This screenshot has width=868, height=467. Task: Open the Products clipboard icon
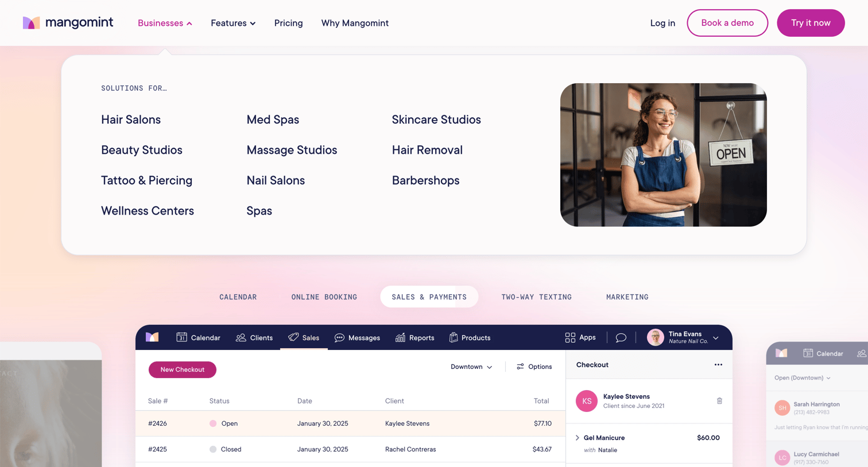(x=454, y=337)
